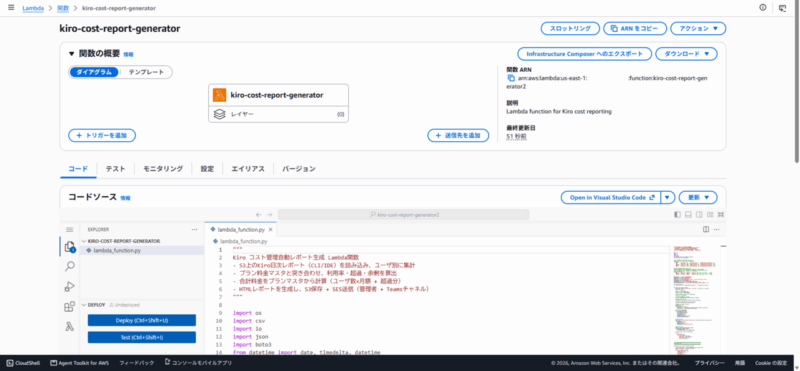Split the editor to the right
This screenshot has width=800, height=371.
point(706,230)
